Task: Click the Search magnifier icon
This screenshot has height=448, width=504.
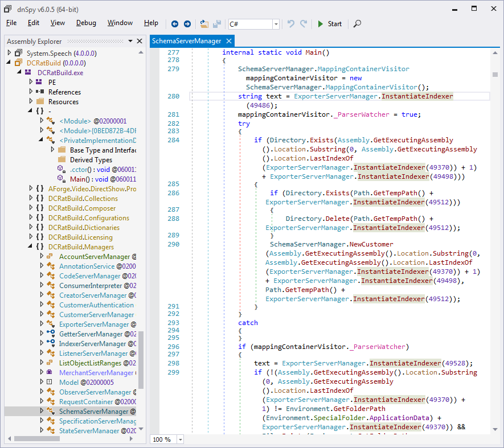Action: pyautogui.click(x=357, y=24)
